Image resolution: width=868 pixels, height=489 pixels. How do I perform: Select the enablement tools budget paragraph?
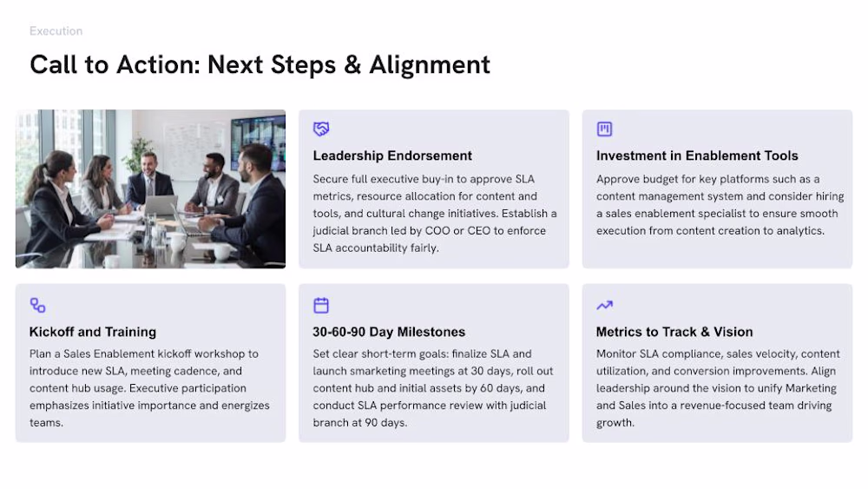tap(720, 205)
